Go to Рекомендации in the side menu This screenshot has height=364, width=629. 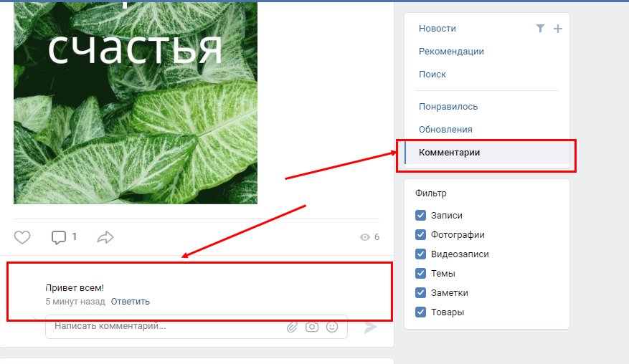coord(451,52)
